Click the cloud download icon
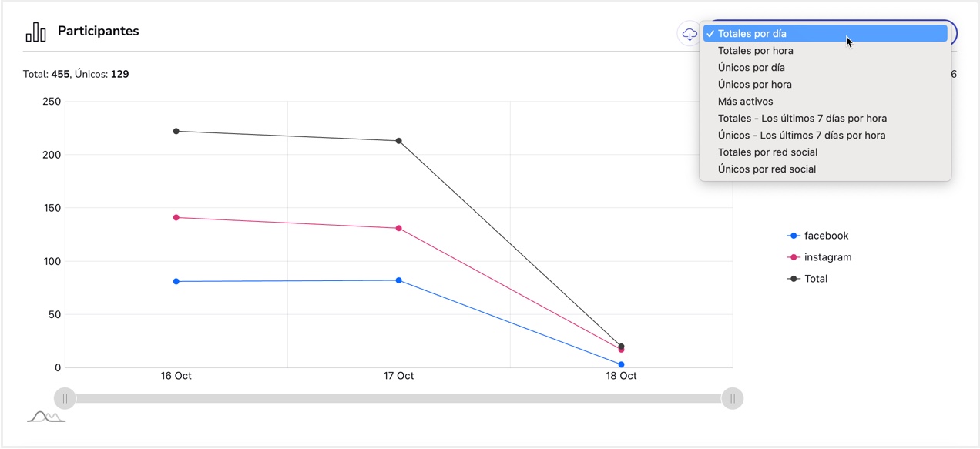The image size is (980, 449). [x=689, y=34]
